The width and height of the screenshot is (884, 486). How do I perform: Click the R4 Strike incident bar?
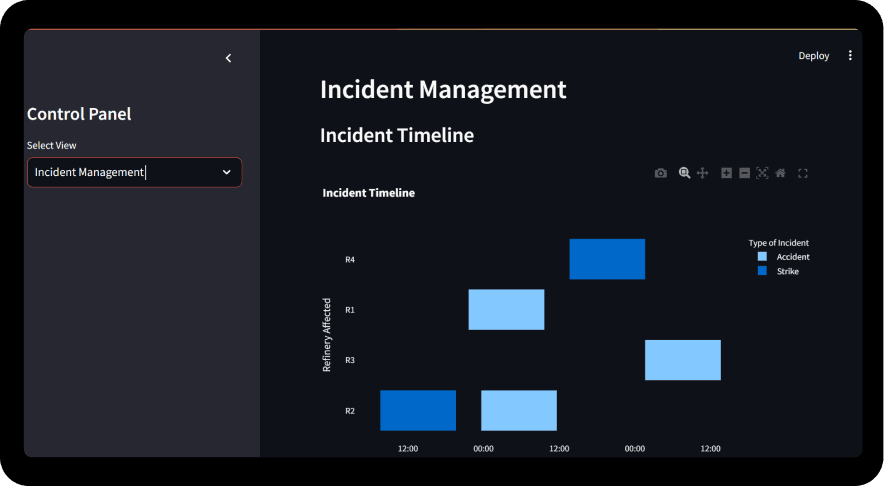(x=607, y=259)
